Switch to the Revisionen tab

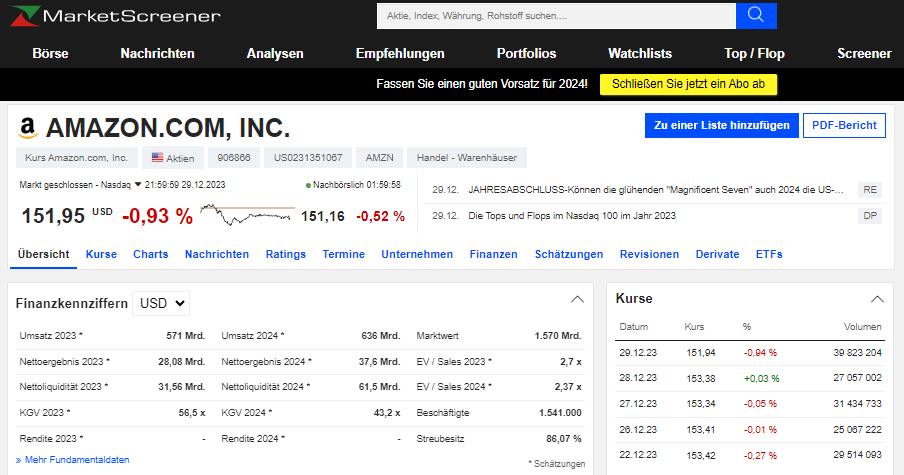point(649,254)
